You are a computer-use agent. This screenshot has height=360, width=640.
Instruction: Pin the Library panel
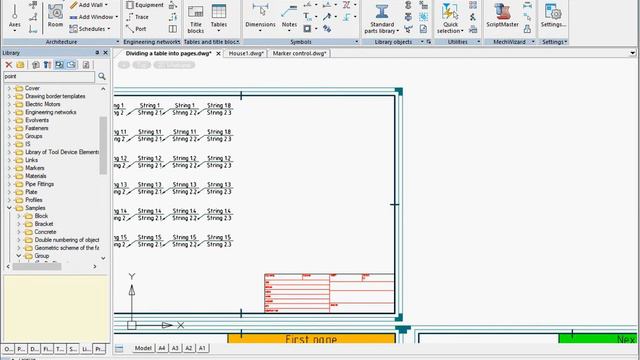[97, 53]
